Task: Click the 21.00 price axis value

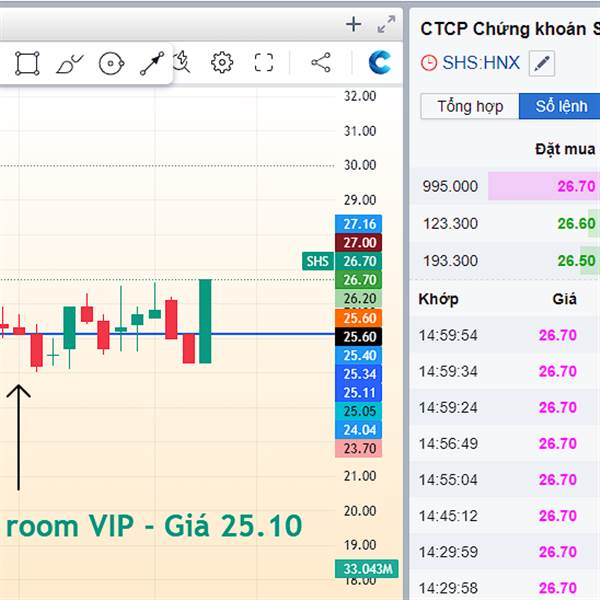Action: (360, 476)
